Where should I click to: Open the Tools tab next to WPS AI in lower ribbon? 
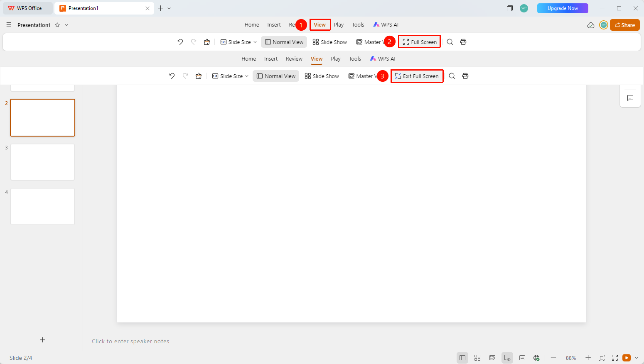[355, 59]
